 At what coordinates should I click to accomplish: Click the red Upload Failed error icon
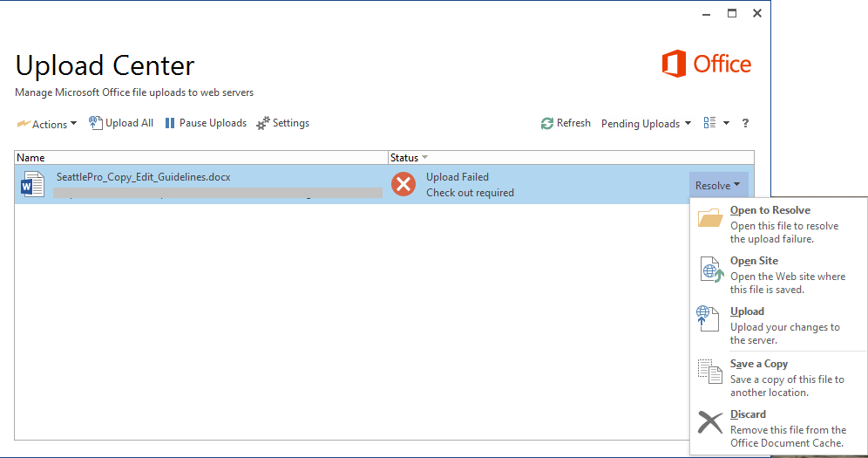403,184
